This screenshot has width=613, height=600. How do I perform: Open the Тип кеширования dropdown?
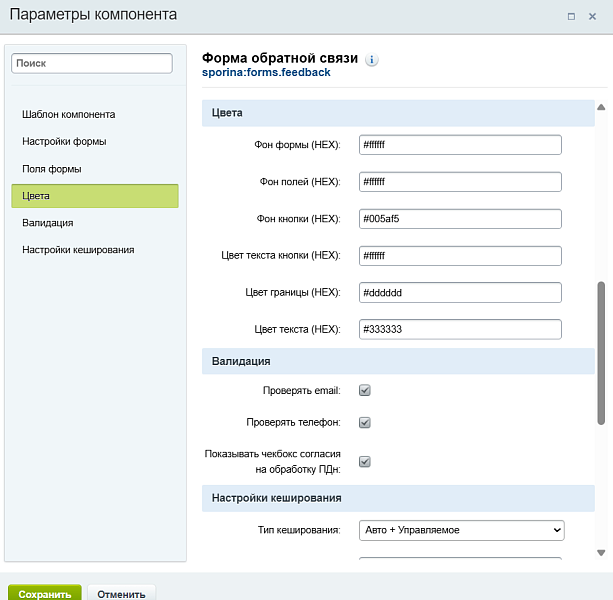click(x=461, y=530)
